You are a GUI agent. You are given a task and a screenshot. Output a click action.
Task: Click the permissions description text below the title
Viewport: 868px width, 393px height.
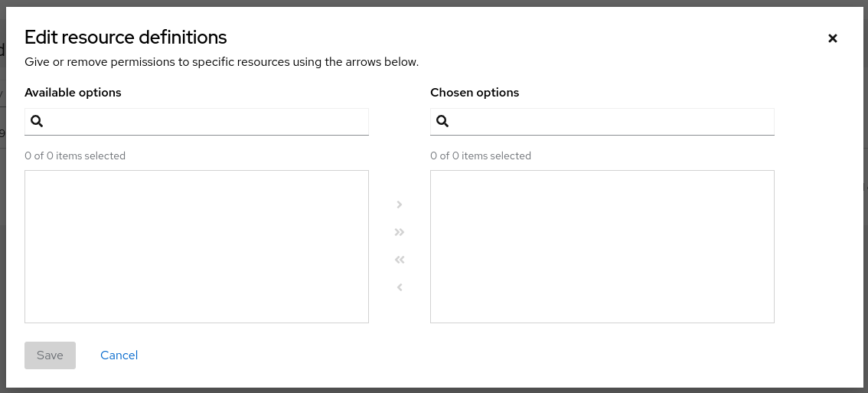click(221, 62)
